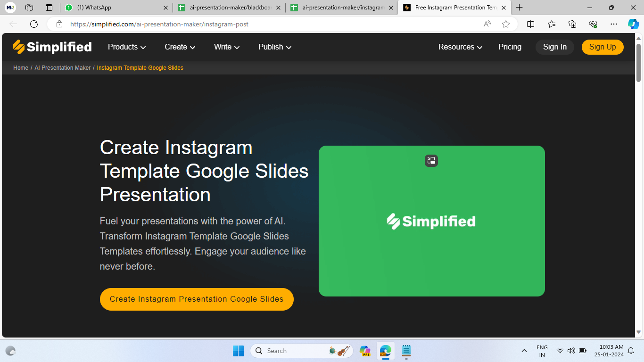Expand the Products dropdown menu
This screenshot has width=644, height=362.
coord(127,47)
